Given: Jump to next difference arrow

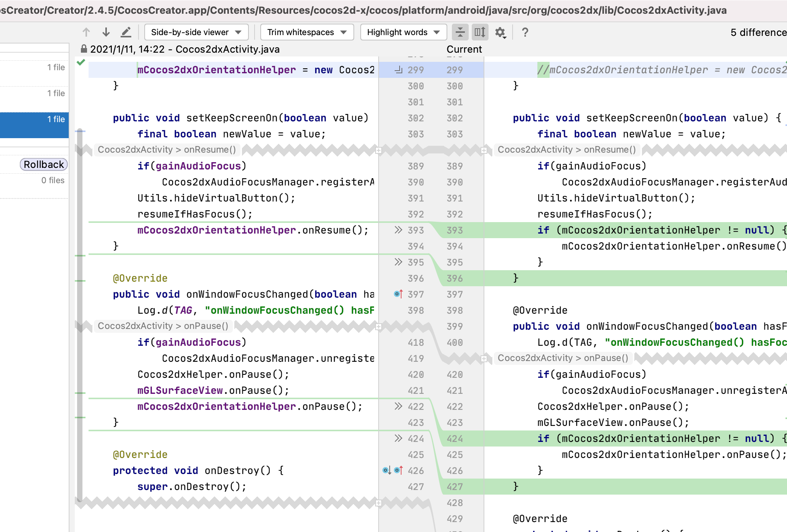Looking at the screenshot, I should (106, 32).
